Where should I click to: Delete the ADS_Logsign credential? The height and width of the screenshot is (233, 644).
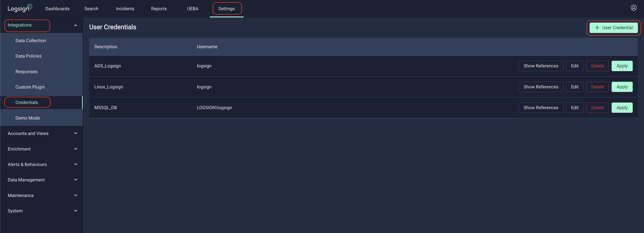[x=597, y=66]
